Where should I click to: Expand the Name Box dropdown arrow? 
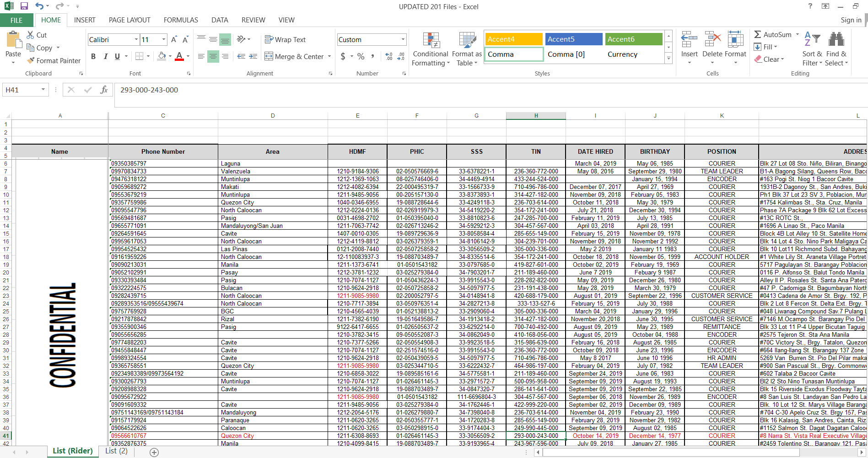pos(43,90)
